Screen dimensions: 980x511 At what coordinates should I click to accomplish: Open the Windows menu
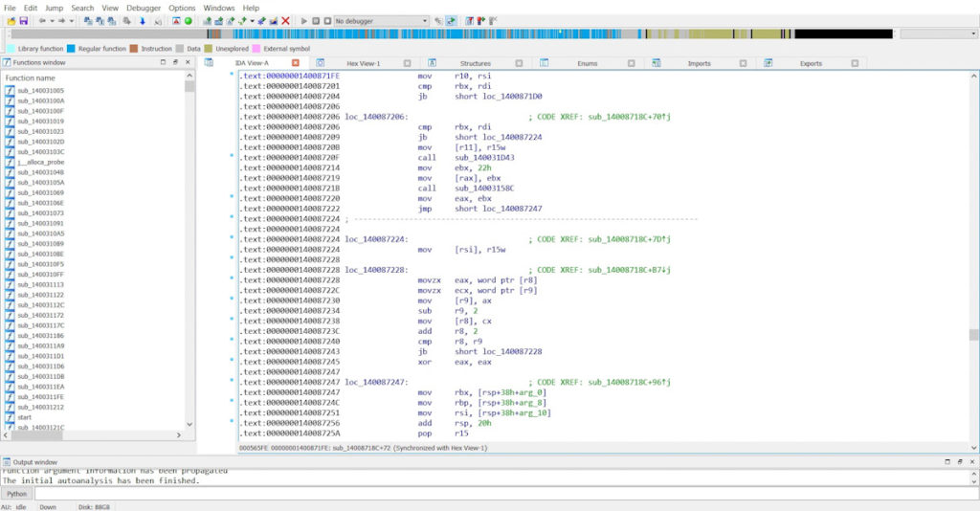tap(219, 8)
